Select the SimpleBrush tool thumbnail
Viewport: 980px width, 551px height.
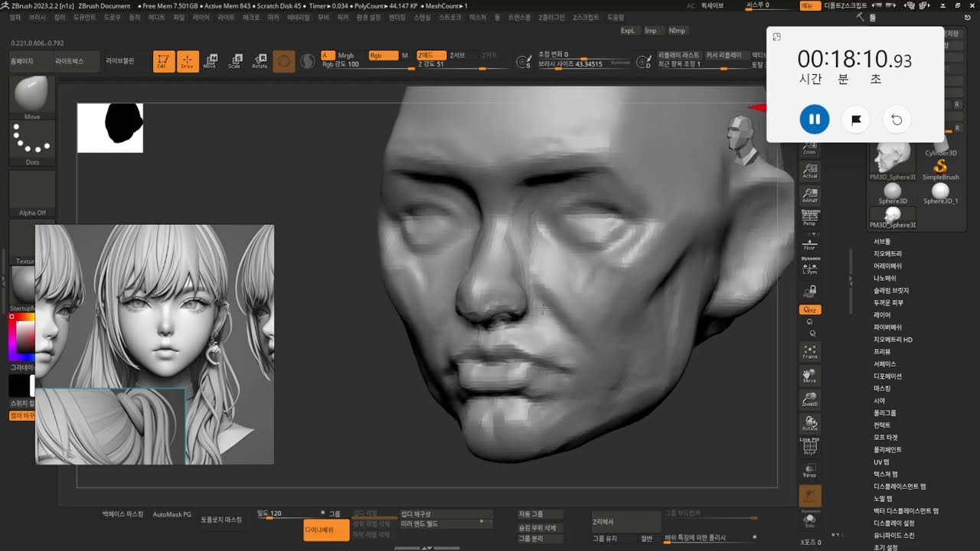click(940, 168)
